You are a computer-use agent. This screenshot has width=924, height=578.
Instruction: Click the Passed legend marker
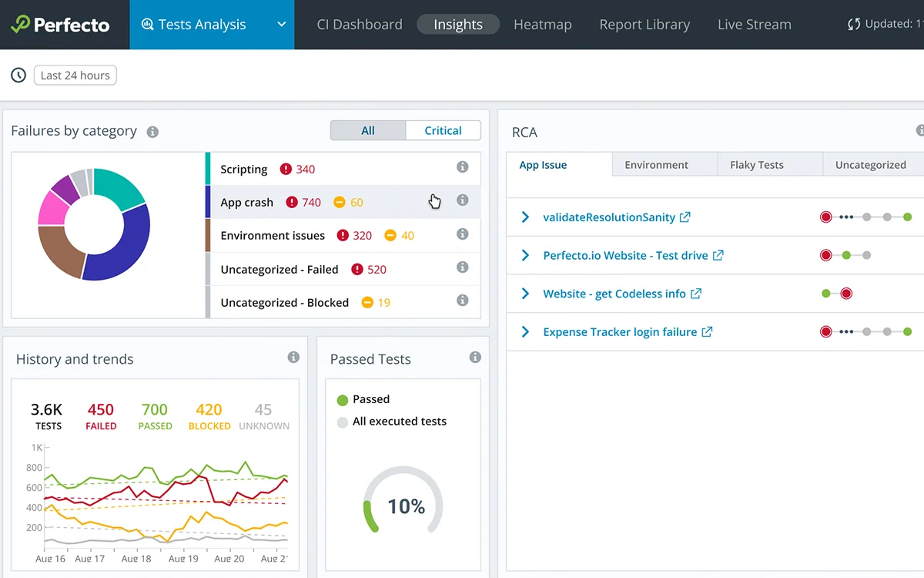coord(343,400)
